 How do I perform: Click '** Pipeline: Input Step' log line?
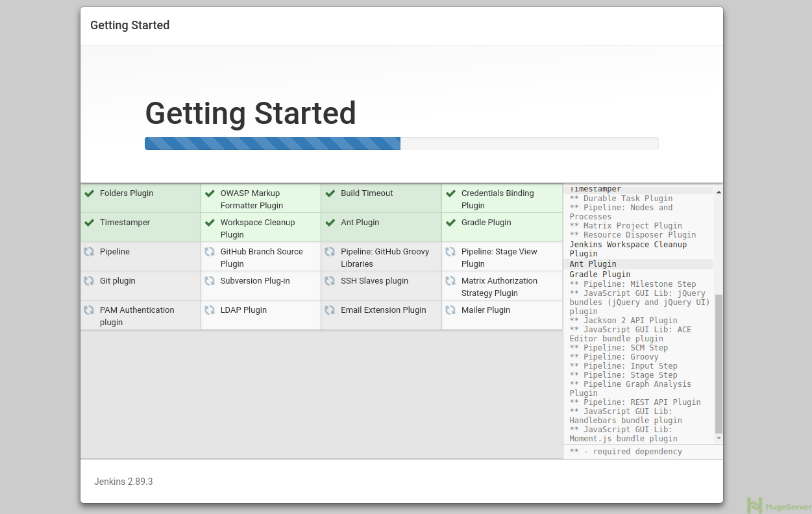click(624, 366)
